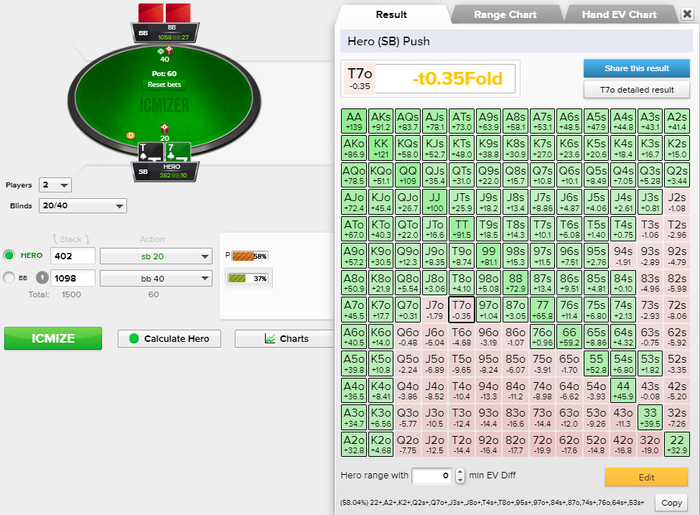
Task: Select the Q7o hand cell
Action: pyautogui.click(x=408, y=310)
